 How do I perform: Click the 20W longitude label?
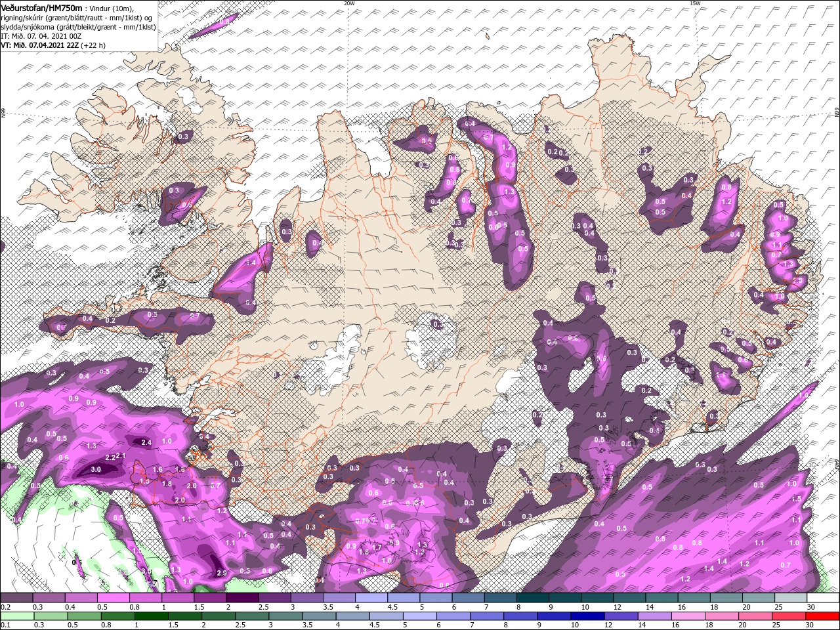(x=350, y=3)
